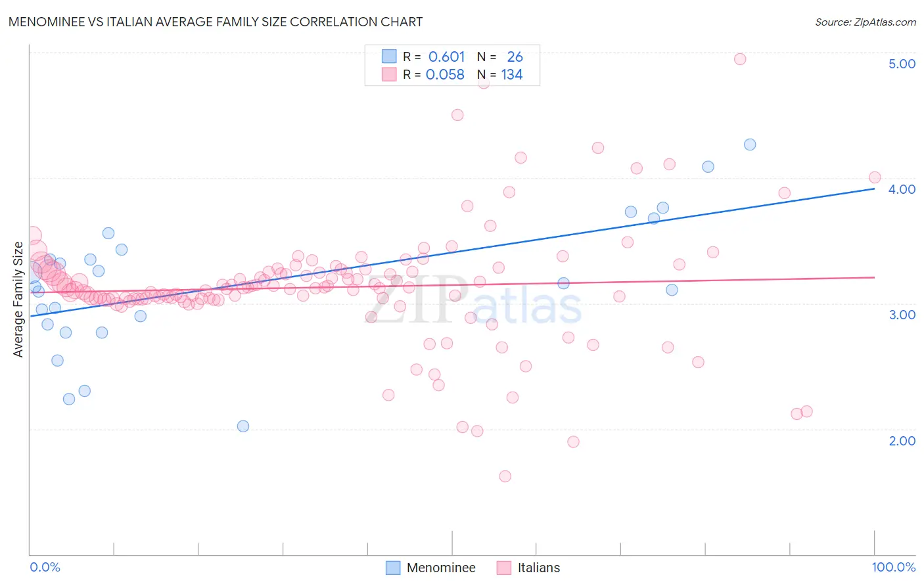Select the blue Menominee point near 2.00
924x586 pixels.
pyautogui.click(x=243, y=426)
